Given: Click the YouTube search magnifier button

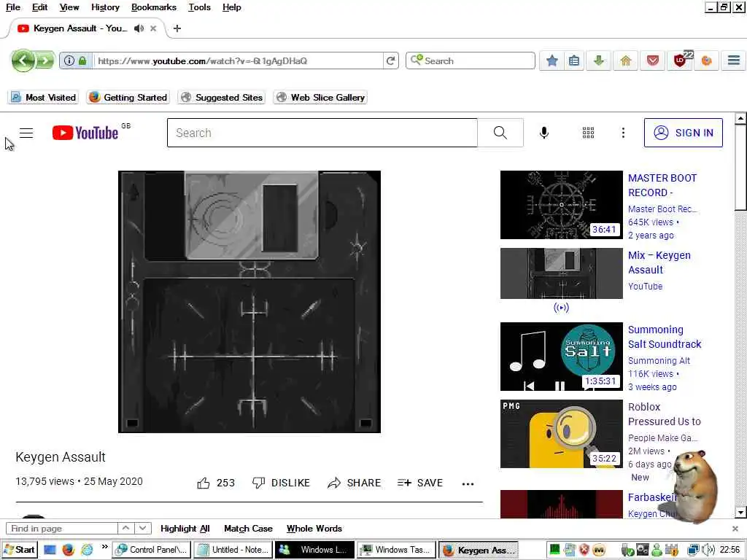Looking at the screenshot, I should point(500,133).
